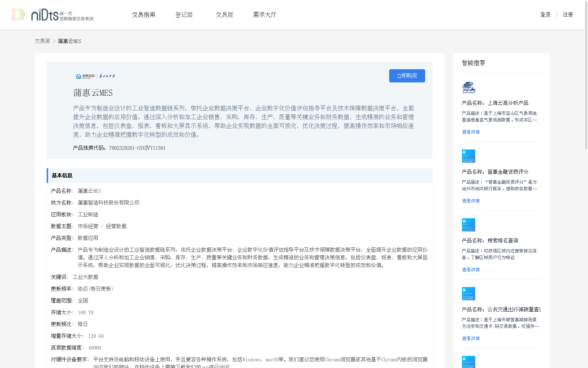Screen dimensions: 588x368
Task: Click the 市场经营 data theme
Action: (x=88, y=226)
